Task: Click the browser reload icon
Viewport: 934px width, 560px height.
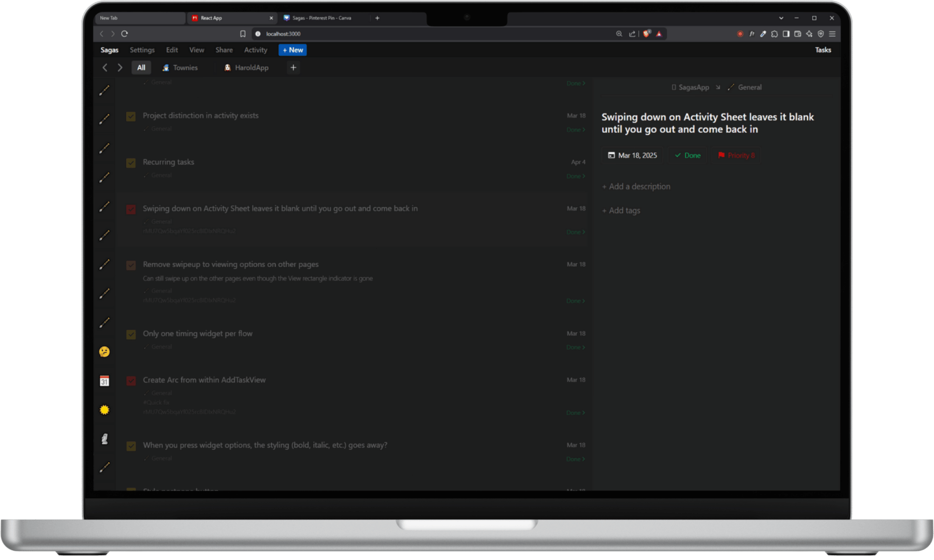Action: (x=125, y=34)
